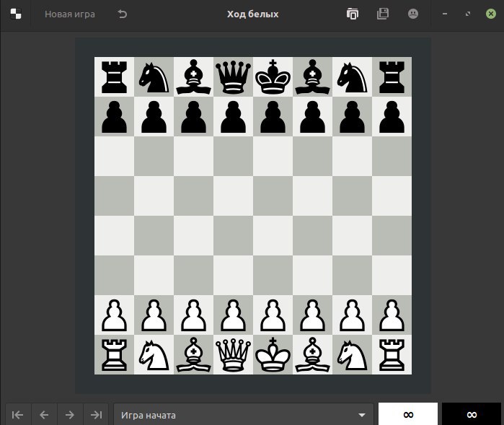
Task: Select the white pawn on g2
Action: pyautogui.click(x=352, y=315)
